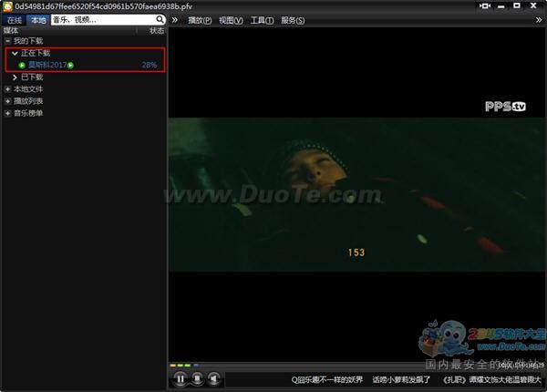
Task: Click green play icon after 莫斯科2017
Action: point(70,66)
